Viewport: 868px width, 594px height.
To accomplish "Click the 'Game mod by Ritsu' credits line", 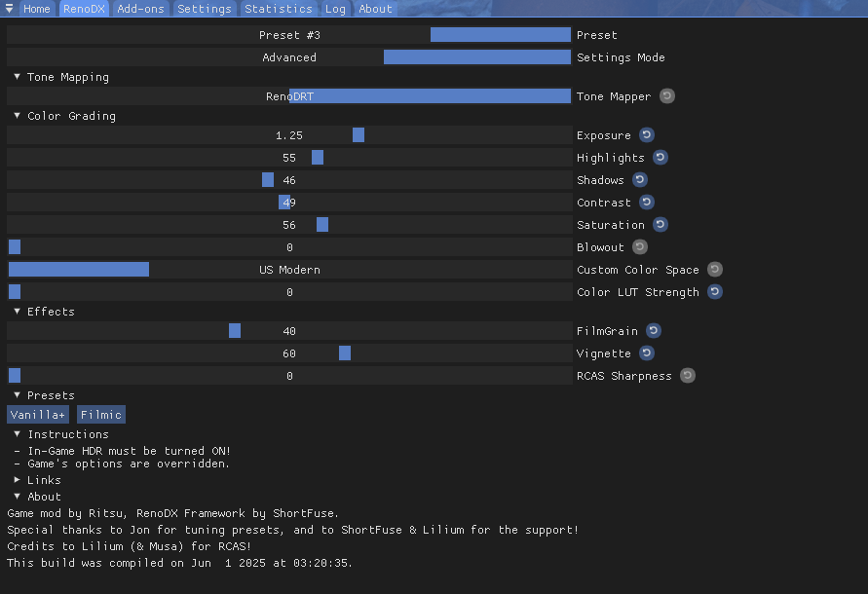I will click(x=172, y=513).
